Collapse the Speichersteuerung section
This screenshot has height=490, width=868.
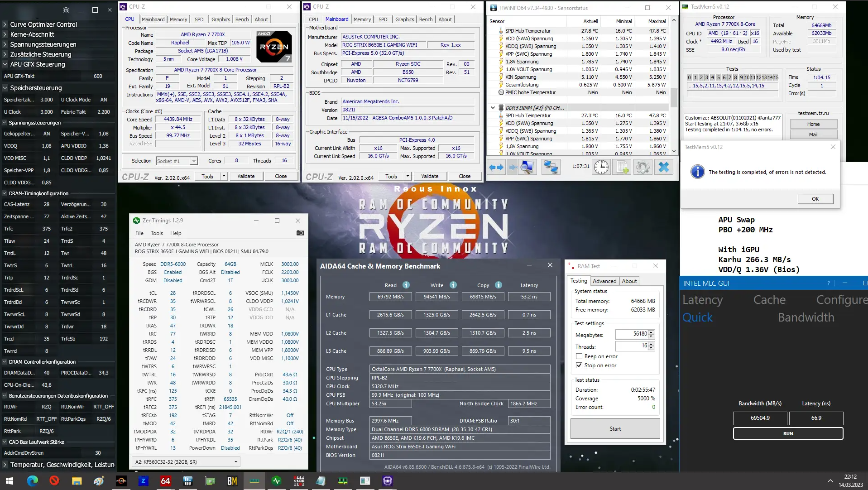pos(5,88)
